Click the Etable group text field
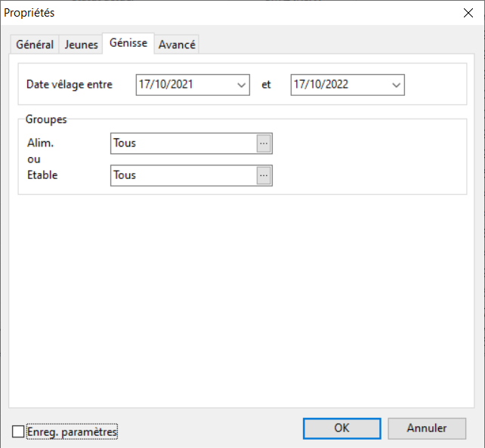The height and width of the screenshot is (448, 485). (x=183, y=175)
